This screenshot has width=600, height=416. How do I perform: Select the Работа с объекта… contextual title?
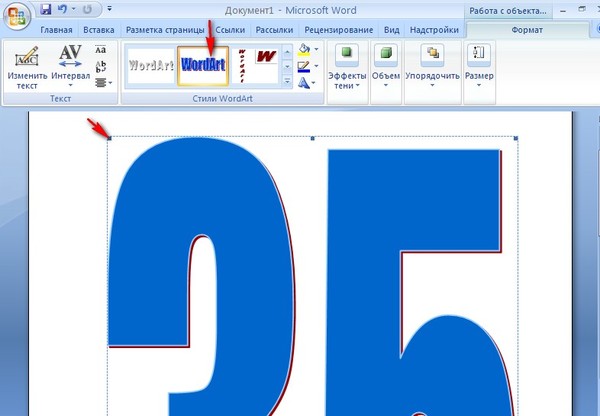click(508, 11)
